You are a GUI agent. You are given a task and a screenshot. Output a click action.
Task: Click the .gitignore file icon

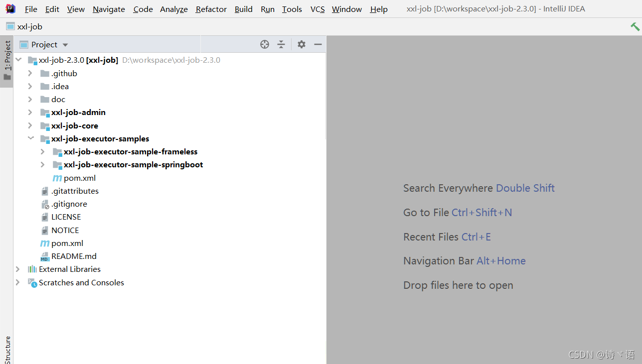point(45,204)
